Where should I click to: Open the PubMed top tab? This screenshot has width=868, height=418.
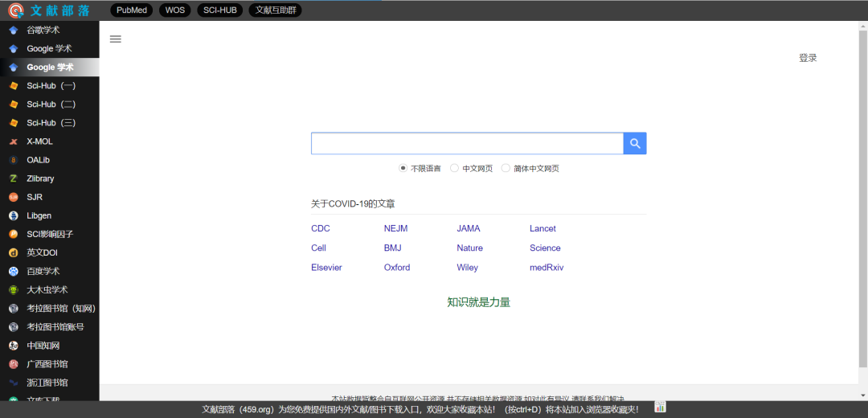(132, 10)
